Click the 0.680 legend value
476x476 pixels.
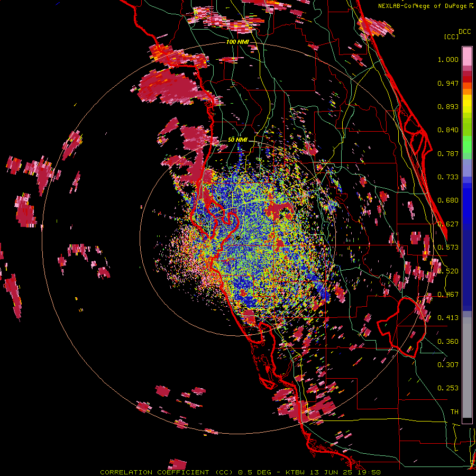click(448, 200)
